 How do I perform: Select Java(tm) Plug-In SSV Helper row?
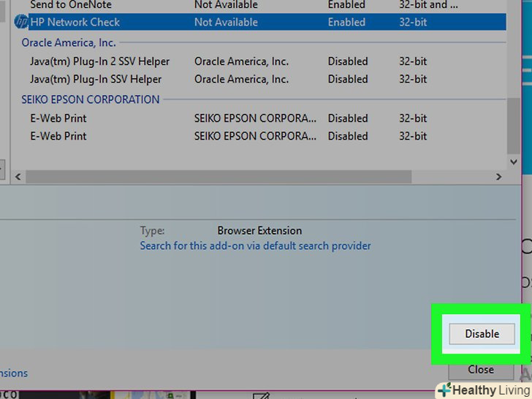[267, 79]
